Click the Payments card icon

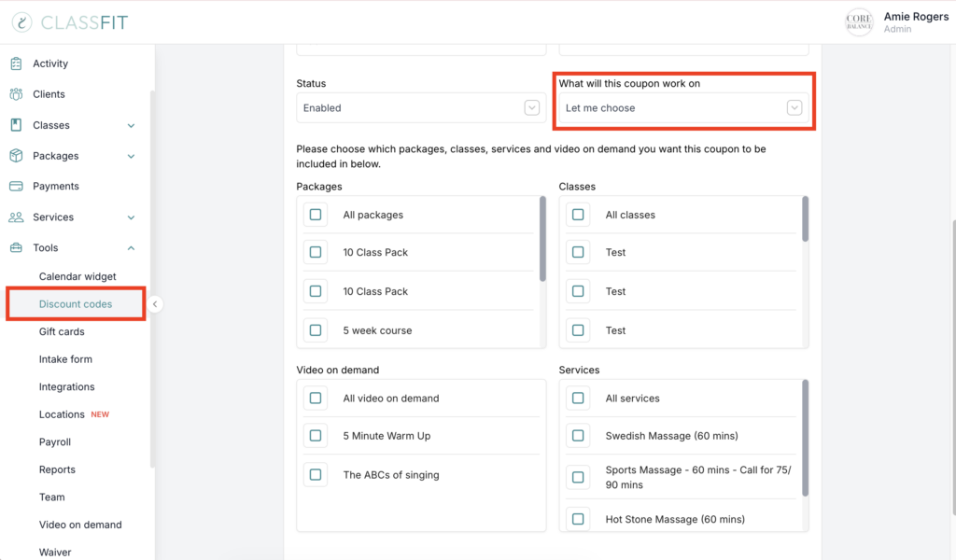click(17, 186)
